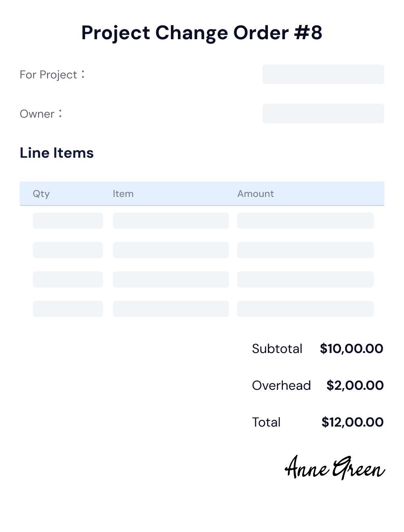The height and width of the screenshot is (532, 404).
Task: Select the fourth row Item field
Action: [171, 309]
